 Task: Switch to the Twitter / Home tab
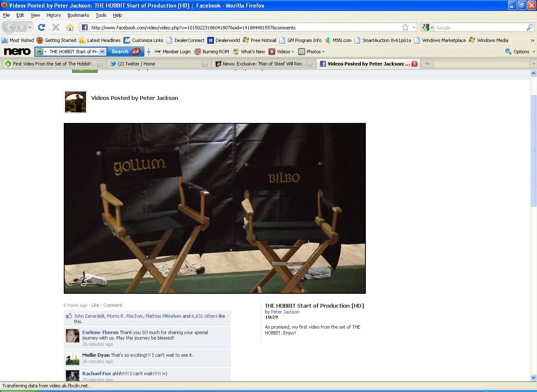tap(136, 64)
